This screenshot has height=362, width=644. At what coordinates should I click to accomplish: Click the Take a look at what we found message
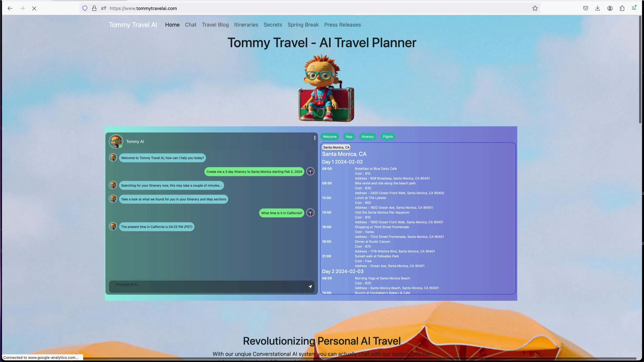(173, 199)
